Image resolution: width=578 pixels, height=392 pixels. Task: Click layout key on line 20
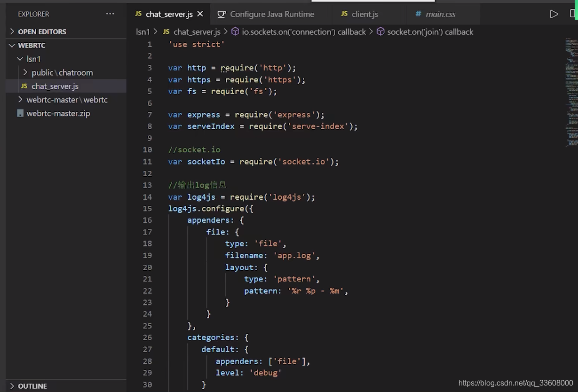click(239, 267)
